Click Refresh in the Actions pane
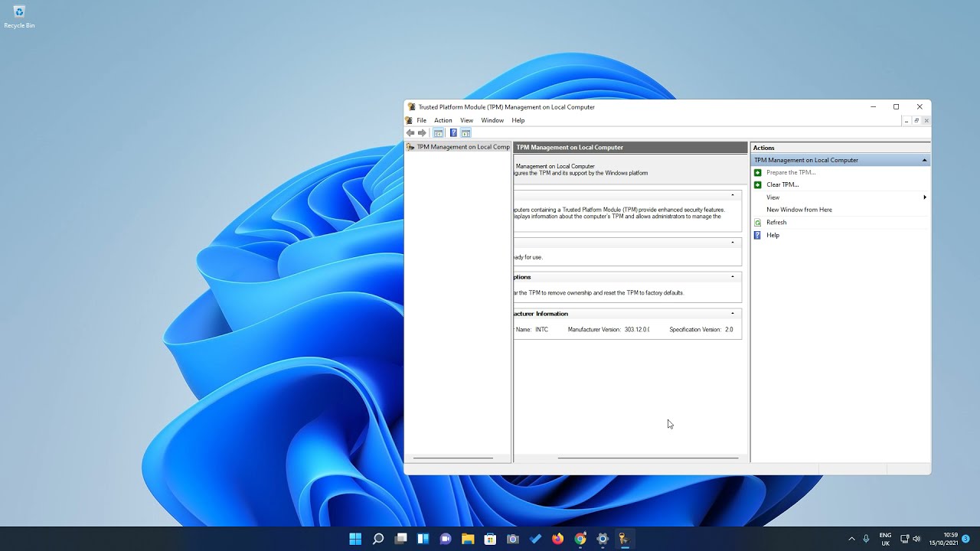This screenshot has height=551, width=980. [x=776, y=223]
